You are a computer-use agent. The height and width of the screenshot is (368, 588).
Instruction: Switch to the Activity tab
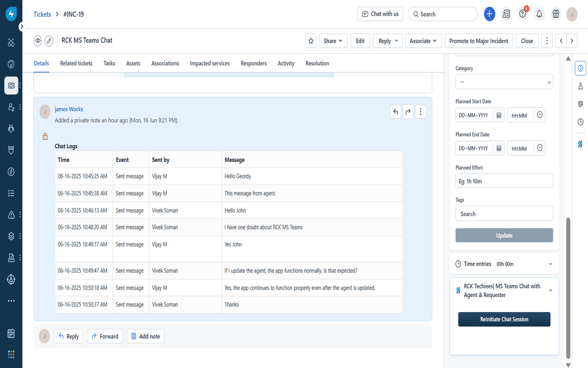tap(286, 63)
